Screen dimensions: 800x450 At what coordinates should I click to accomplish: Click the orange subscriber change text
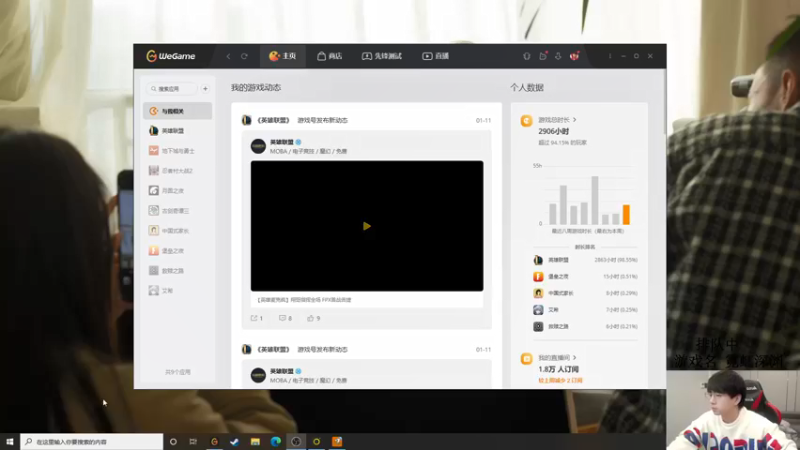pyautogui.click(x=560, y=381)
